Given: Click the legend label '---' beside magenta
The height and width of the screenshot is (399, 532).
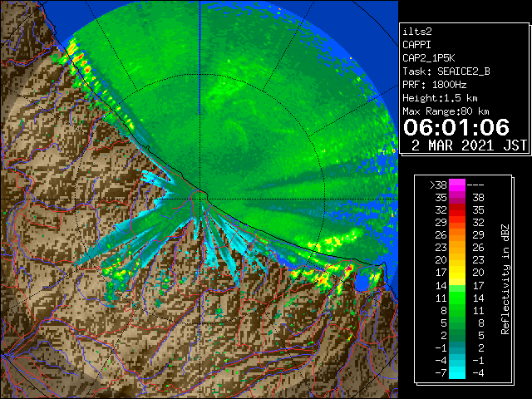Looking at the screenshot, I should coord(475,185).
